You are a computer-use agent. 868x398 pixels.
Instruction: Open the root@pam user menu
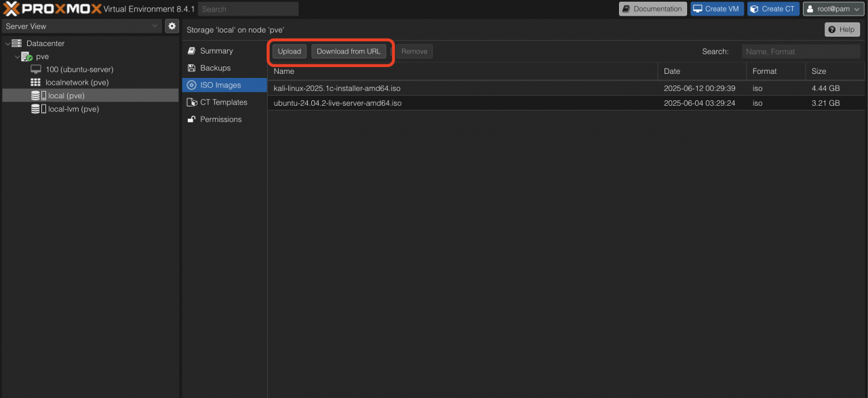point(833,9)
